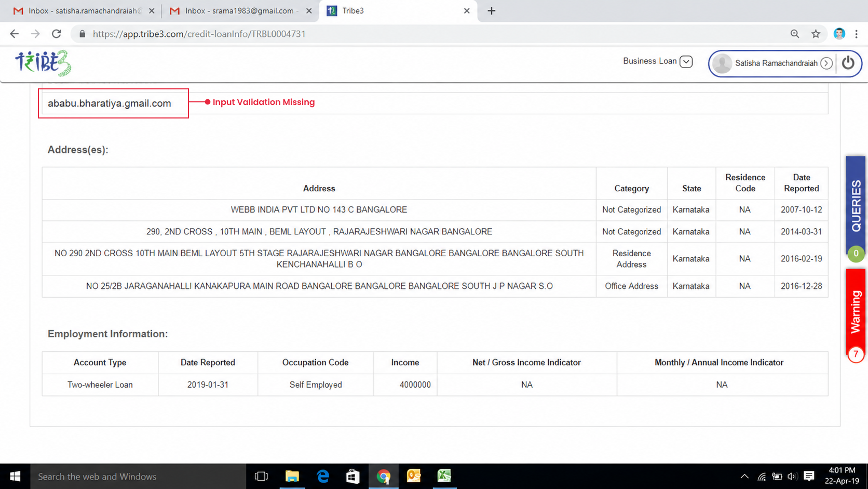
Task: Open Chrome three-dot menu
Action: (x=857, y=34)
